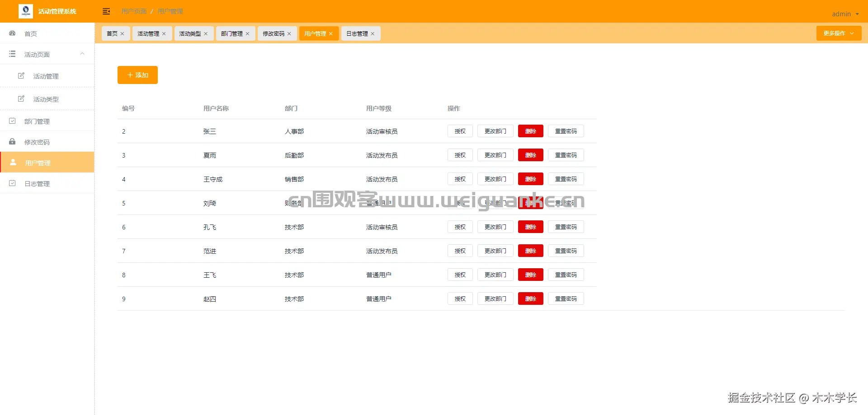Open the 更多操作 dropdown
The image size is (868, 415).
coord(839,33)
